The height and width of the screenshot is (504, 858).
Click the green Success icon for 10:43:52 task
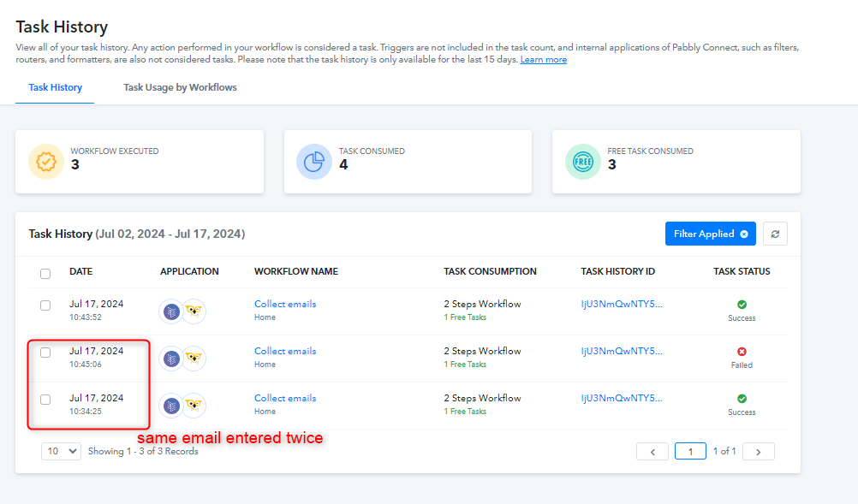click(x=742, y=305)
